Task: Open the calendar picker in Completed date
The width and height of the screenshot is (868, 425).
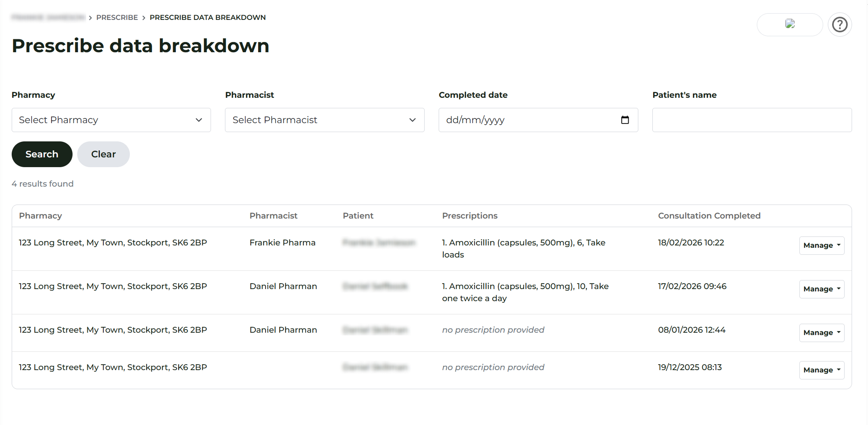Action: click(625, 120)
